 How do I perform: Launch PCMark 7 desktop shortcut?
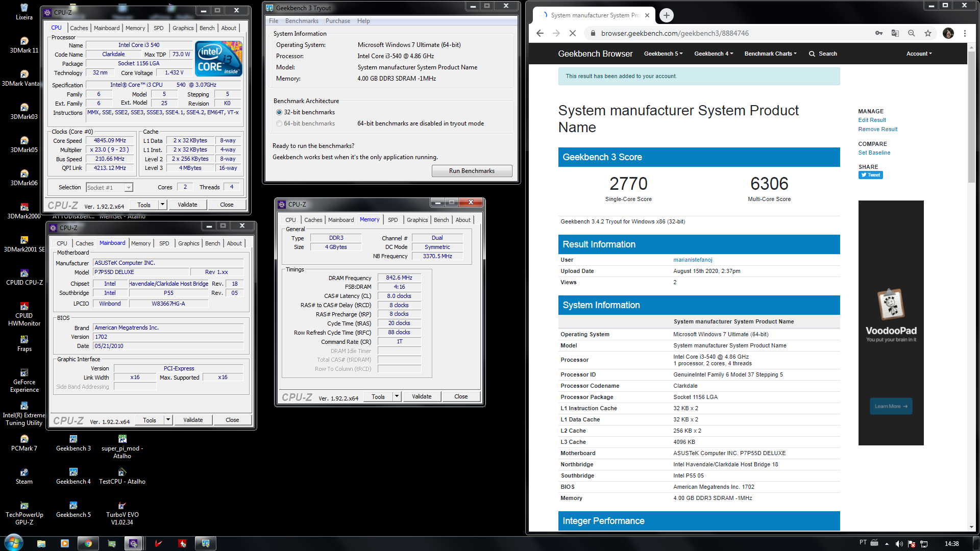(24, 443)
